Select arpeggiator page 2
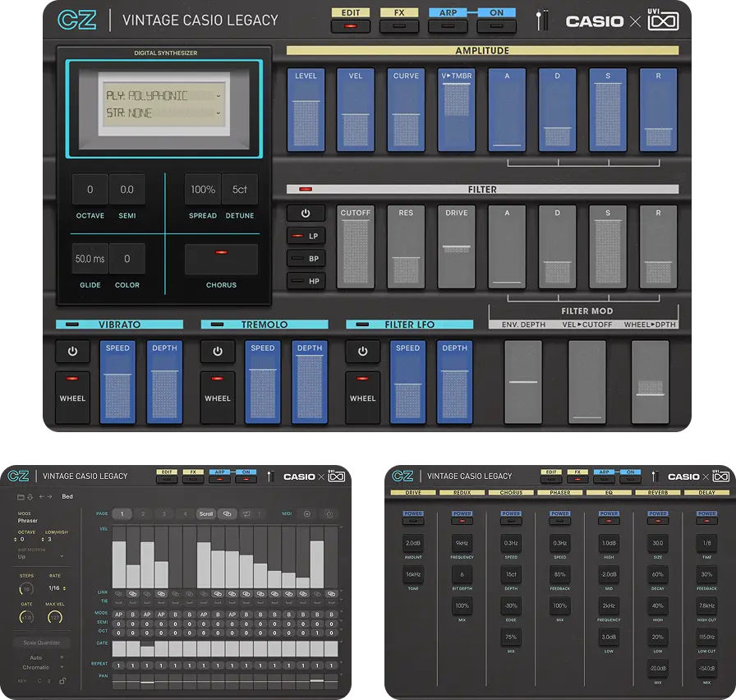Image resolution: width=736 pixels, height=700 pixels. click(x=143, y=513)
